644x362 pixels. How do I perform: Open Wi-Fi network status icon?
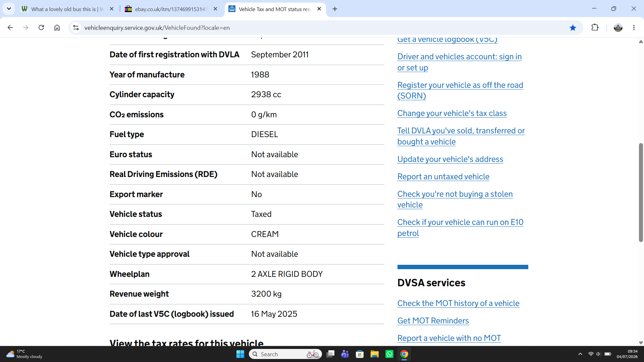coord(591,354)
